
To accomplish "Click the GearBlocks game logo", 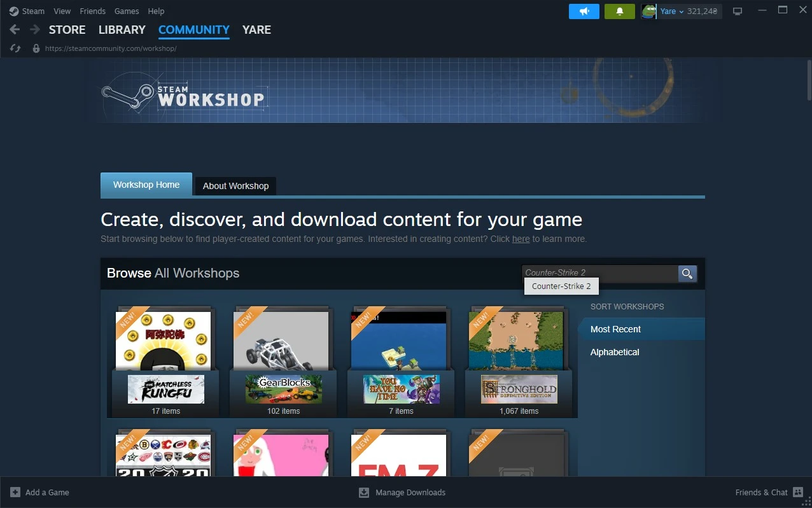I will pos(284,389).
